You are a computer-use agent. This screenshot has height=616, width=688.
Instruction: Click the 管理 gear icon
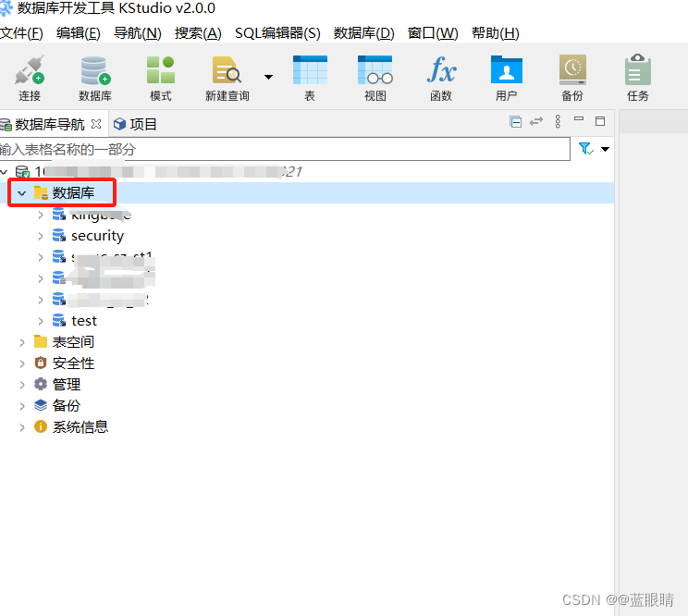point(41,384)
